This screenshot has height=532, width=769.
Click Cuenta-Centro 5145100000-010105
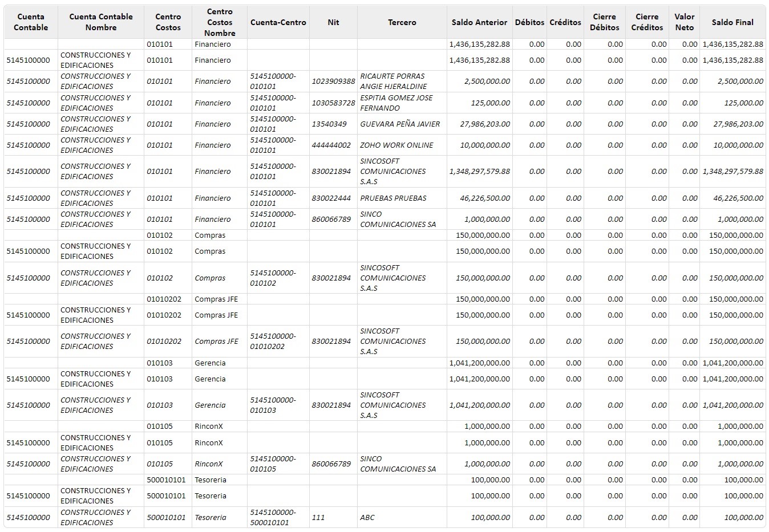[x=273, y=464]
